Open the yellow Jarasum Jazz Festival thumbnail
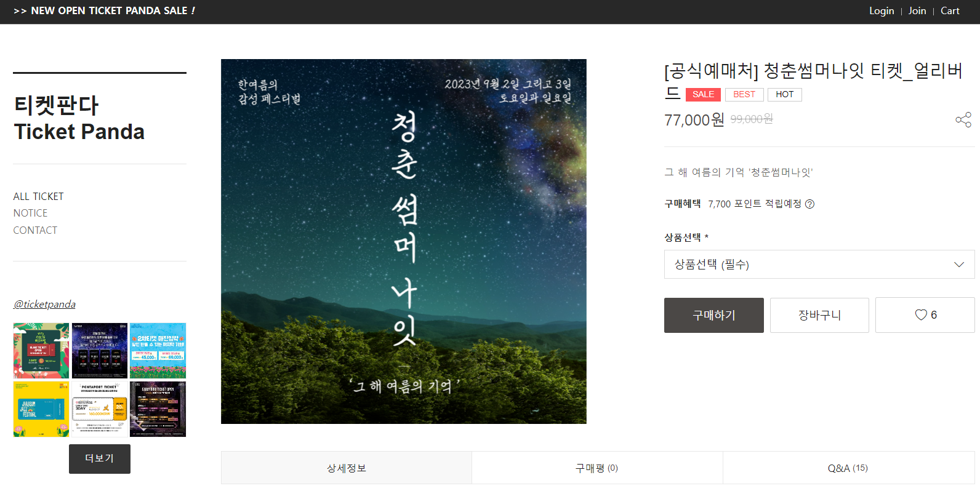Image resolution: width=980 pixels, height=491 pixels. 41,409
